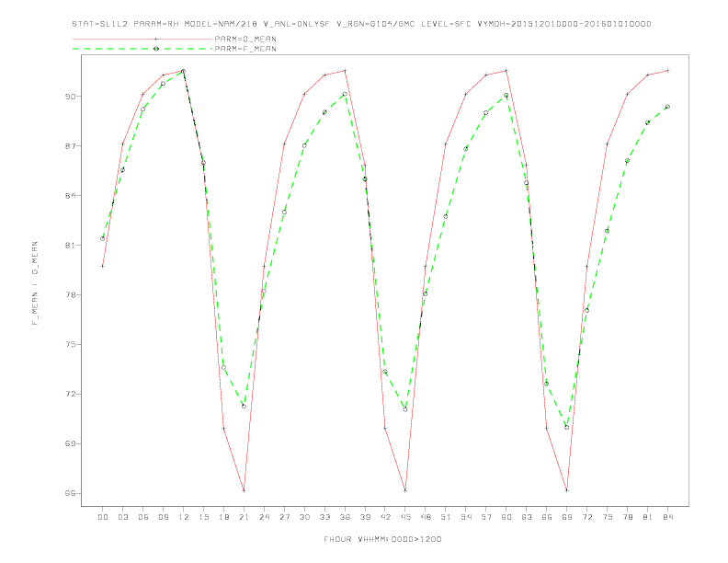The image size is (728, 563).
Task: Click the chart title text starting STAT=SL1L2
Action: coord(361,24)
